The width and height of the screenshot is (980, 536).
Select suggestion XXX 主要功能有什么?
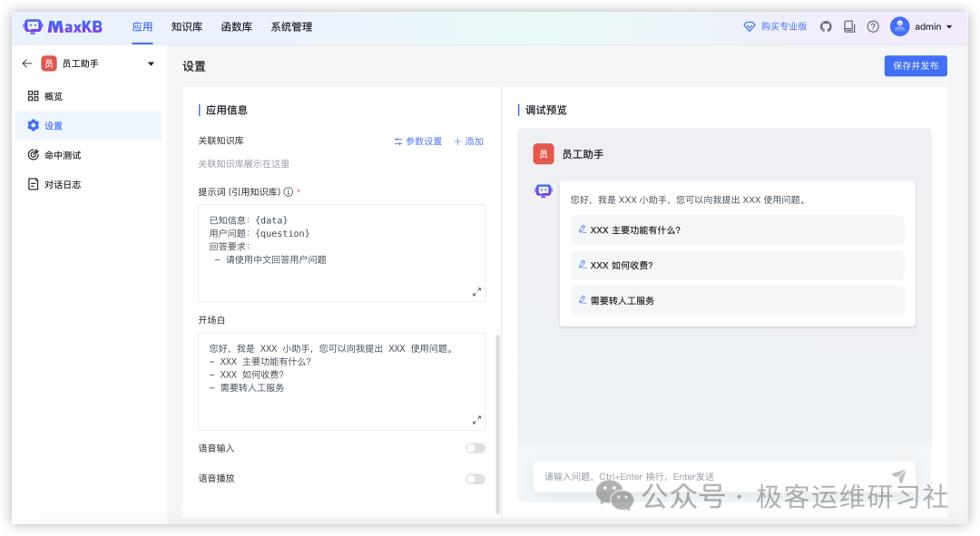click(x=738, y=229)
